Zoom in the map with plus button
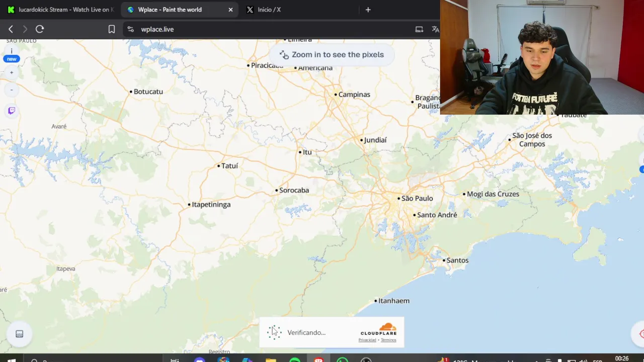This screenshot has height=362, width=644. [x=12, y=72]
